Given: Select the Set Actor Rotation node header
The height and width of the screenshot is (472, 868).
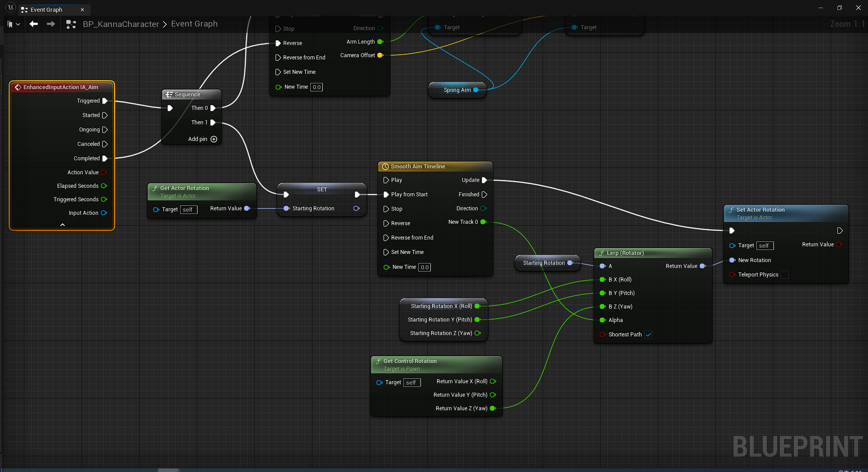Looking at the screenshot, I should (x=786, y=213).
